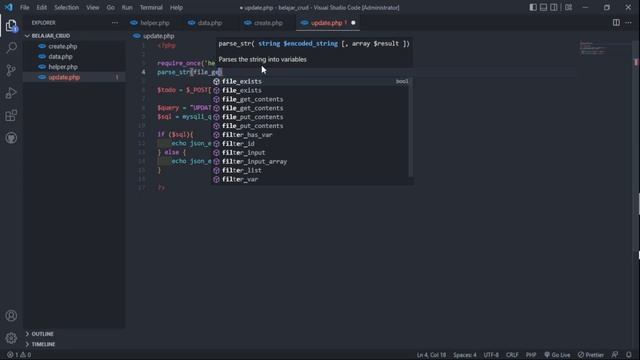Open Explorer Views and More Actions ellipsis
This screenshot has height=360, width=640.
click(115, 23)
